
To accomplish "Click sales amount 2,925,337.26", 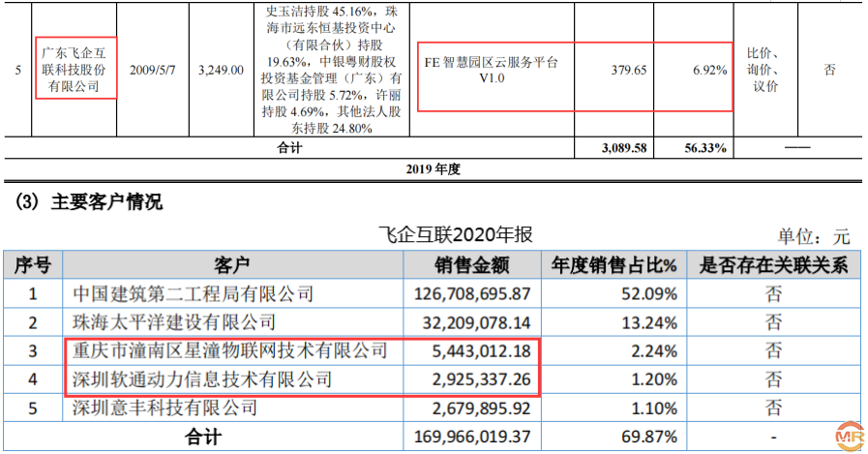I will pos(481,379).
